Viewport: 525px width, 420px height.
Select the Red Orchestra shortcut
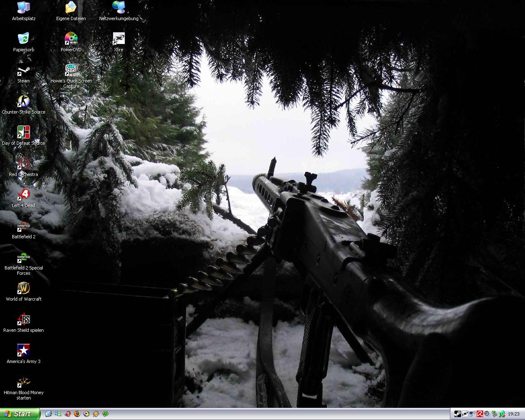[x=24, y=167]
